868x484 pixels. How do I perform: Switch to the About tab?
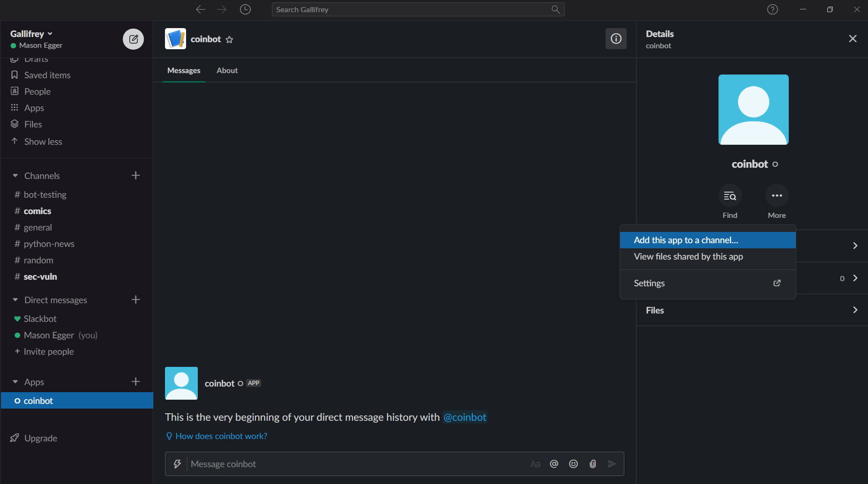coord(227,70)
